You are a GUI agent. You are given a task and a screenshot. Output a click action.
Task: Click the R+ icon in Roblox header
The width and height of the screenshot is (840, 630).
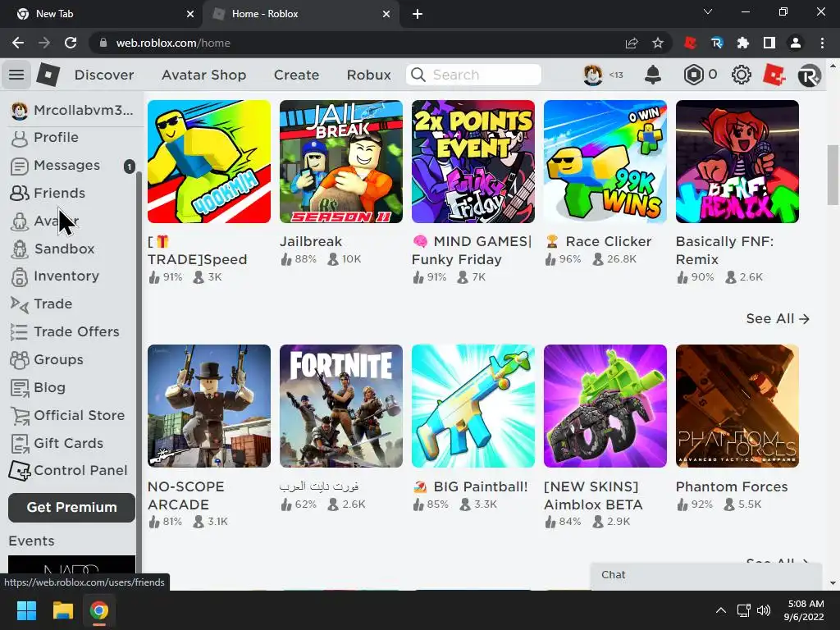click(x=809, y=75)
